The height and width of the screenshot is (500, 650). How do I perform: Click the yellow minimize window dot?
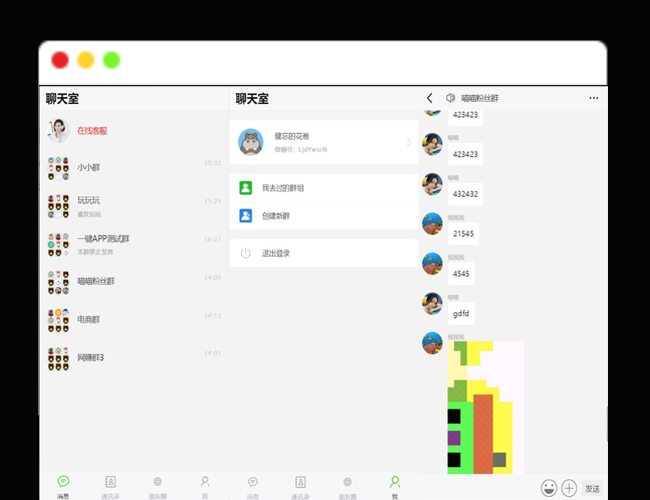point(86,60)
